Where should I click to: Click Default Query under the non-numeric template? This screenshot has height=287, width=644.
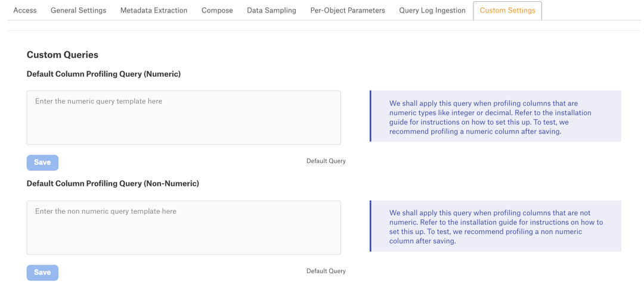[x=326, y=271]
